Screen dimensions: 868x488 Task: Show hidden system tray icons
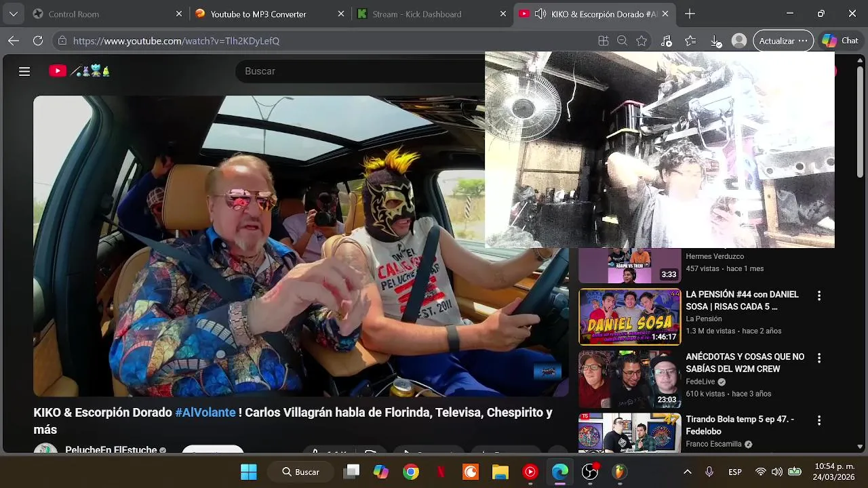tap(687, 472)
